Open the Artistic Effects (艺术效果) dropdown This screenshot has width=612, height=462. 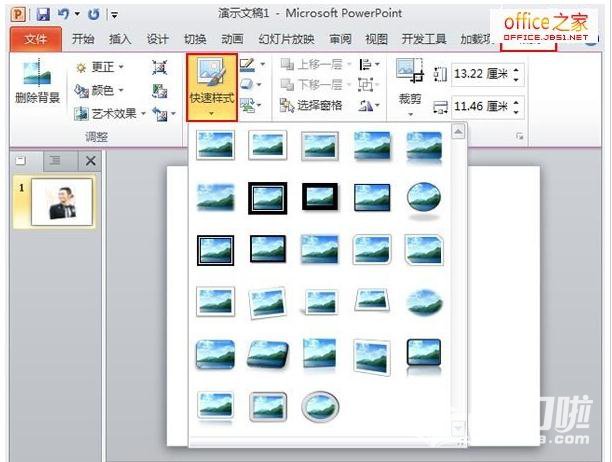point(110,113)
